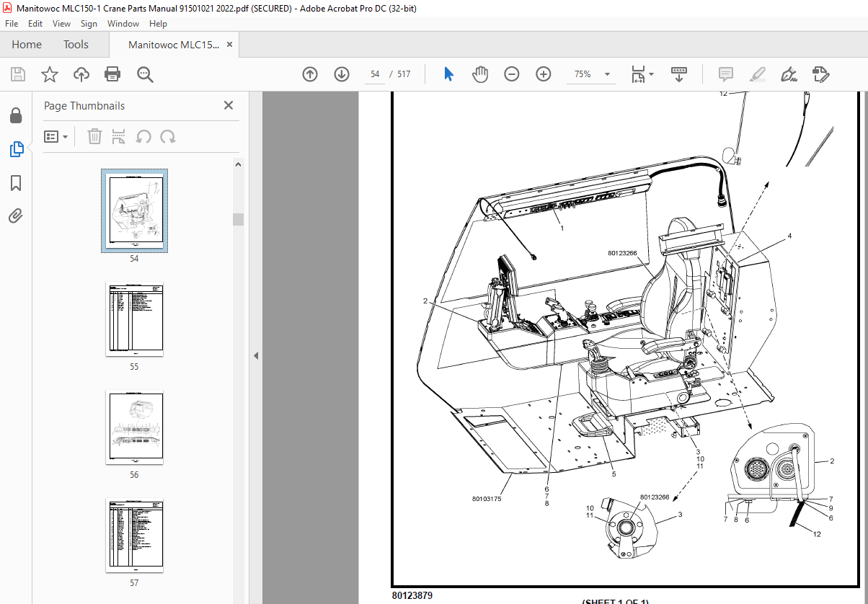This screenshot has width=868, height=604.
Task: Rotate the page counterclockwise
Action: (143, 136)
